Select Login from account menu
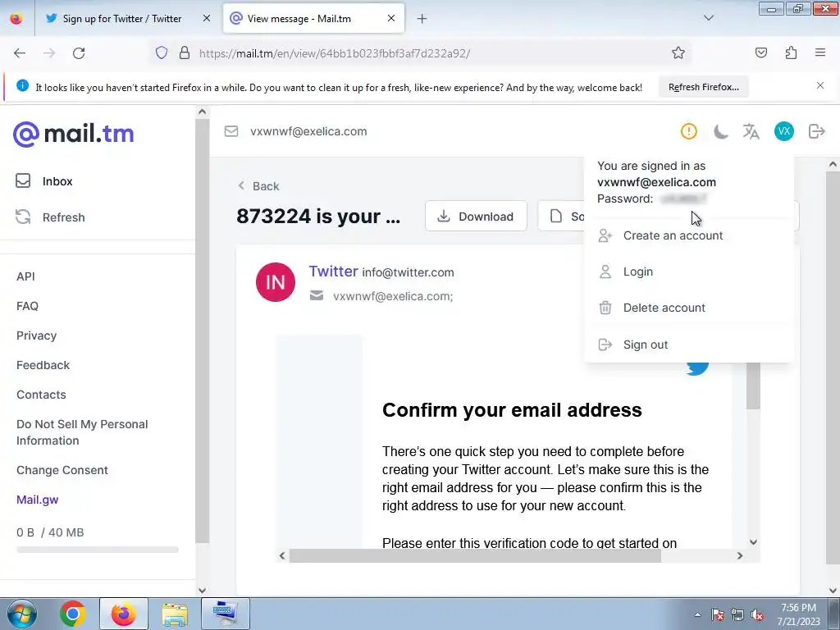 (x=637, y=272)
